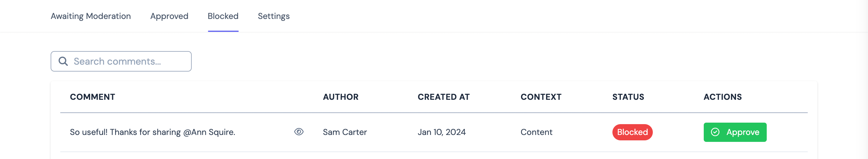Click the Content context cell
Viewport: 868px width, 159px height.
[x=536, y=132]
